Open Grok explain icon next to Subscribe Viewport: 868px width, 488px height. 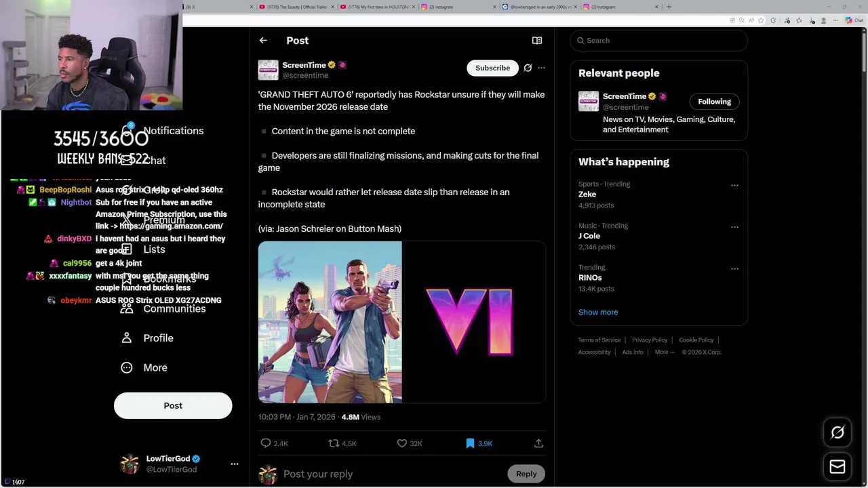pos(528,68)
